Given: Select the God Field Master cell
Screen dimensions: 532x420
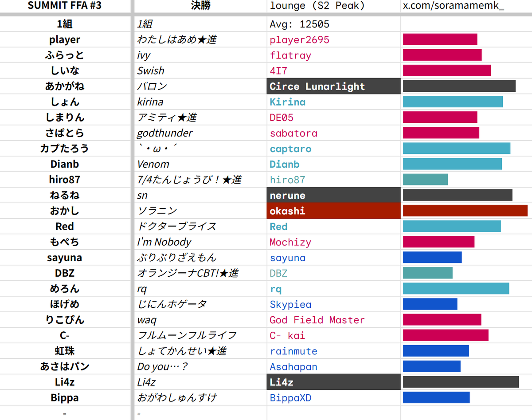Looking at the screenshot, I should (333, 320).
